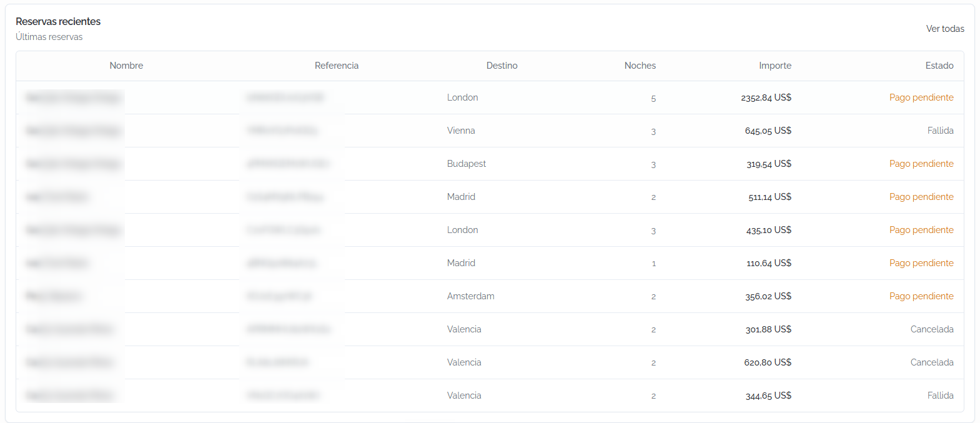Select the 620,80 US$ amount

[x=768, y=362]
